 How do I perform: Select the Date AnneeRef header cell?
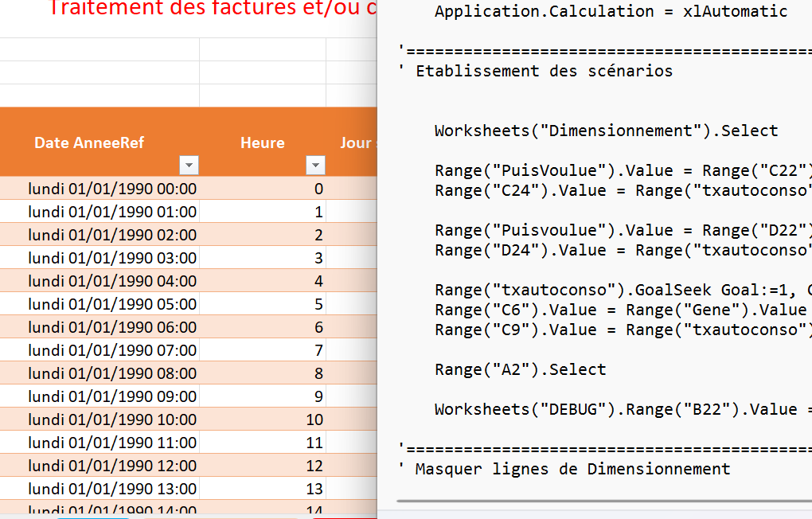tap(89, 142)
